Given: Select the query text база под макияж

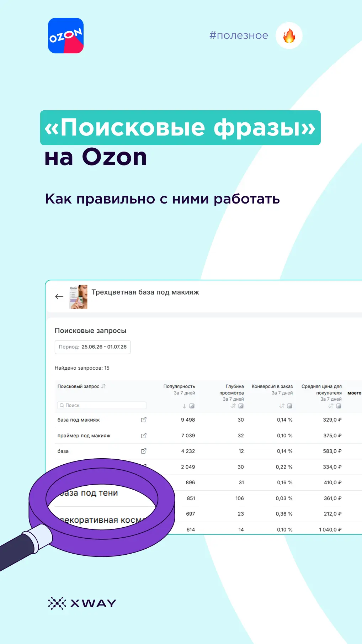Looking at the screenshot, I should [x=79, y=420].
